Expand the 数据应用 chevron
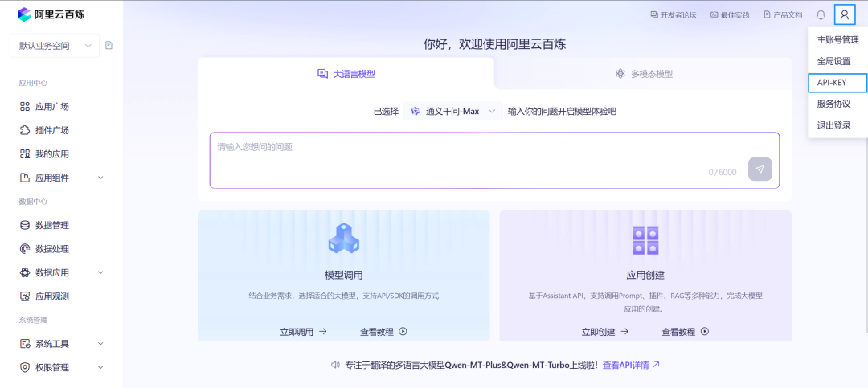Image resolution: width=868 pixels, height=388 pixels. (100, 272)
